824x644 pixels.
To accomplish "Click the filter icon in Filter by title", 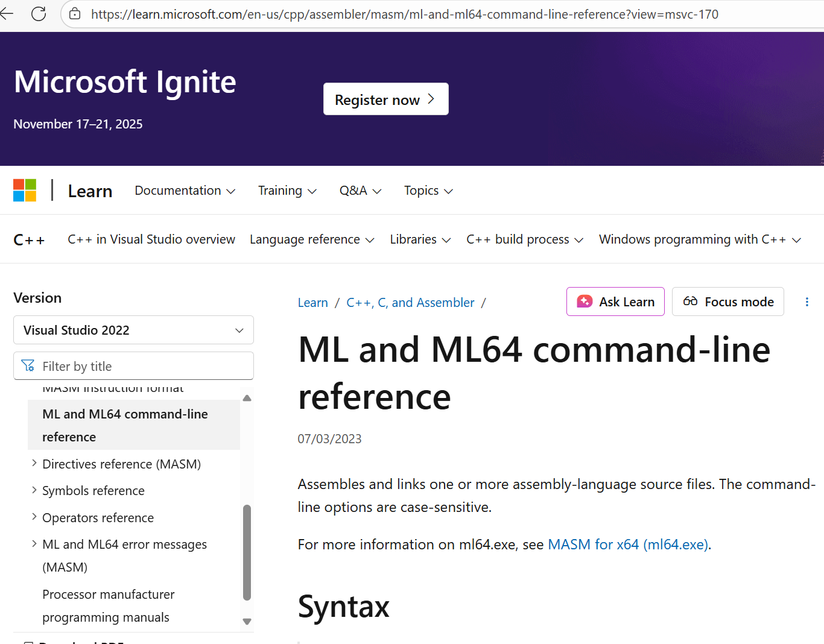I will (x=28, y=366).
